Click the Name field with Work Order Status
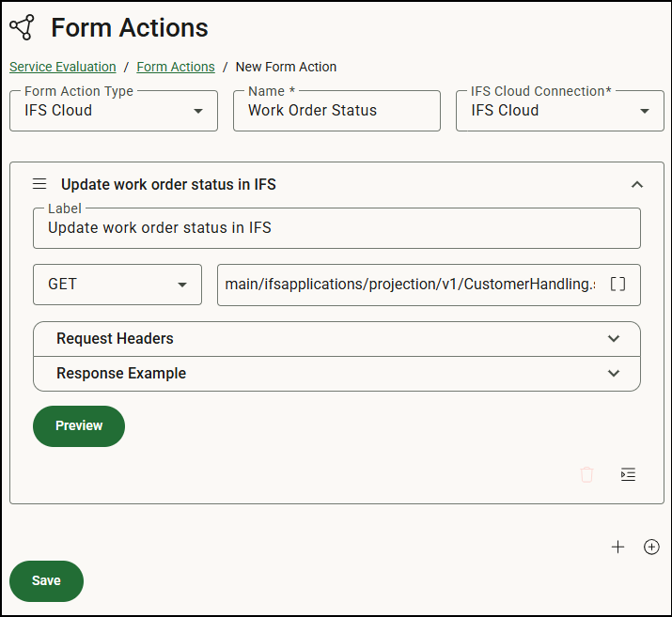Viewport: 672px width, 617px height. pyautogui.click(x=336, y=111)
